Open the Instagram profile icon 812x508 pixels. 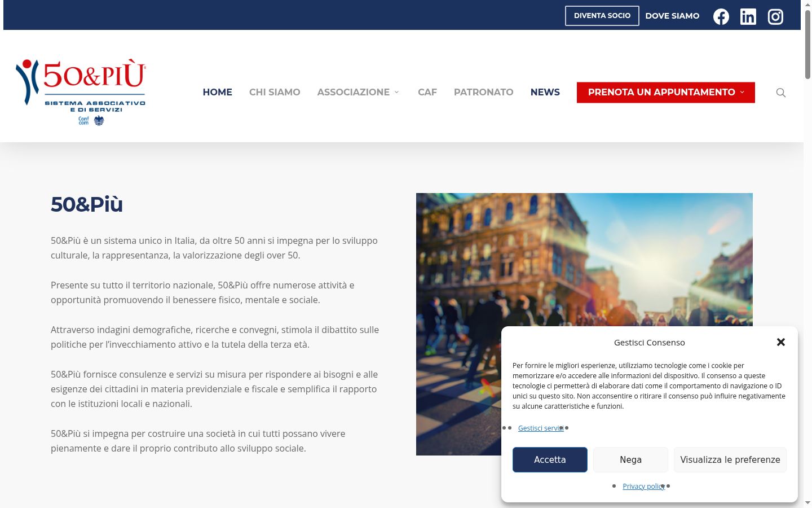pyautogui.click(x=775, y=16)
